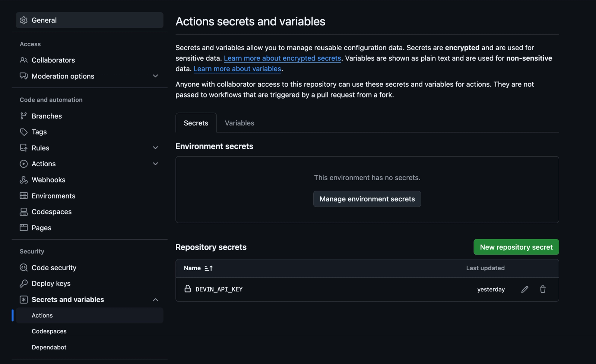This screenshot has height=364, width=596.
Task: Click the General gear icon
Action: click(24, 20)
